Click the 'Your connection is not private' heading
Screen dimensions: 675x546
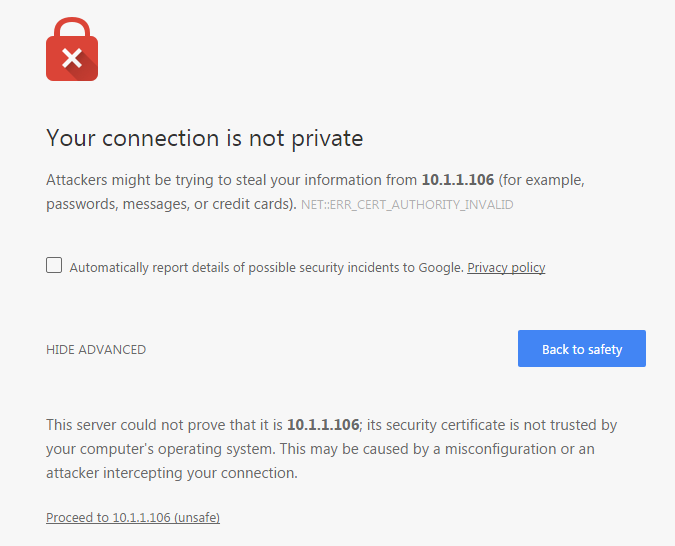click(x=204, y=138)
